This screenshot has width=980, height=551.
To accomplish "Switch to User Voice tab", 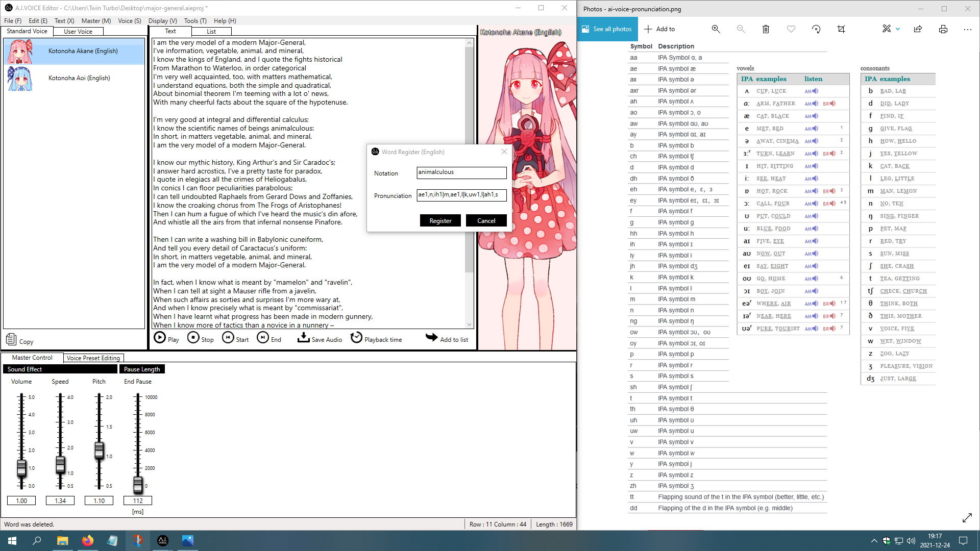I will point(78,32).
